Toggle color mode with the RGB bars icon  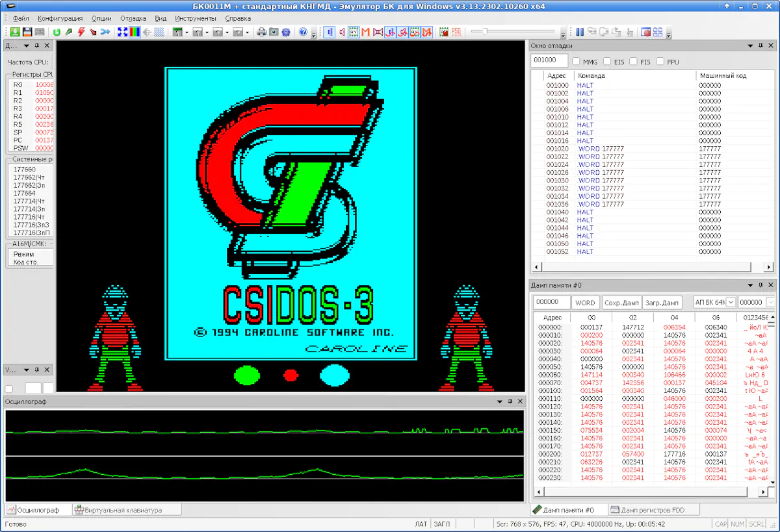click(135, 32)
